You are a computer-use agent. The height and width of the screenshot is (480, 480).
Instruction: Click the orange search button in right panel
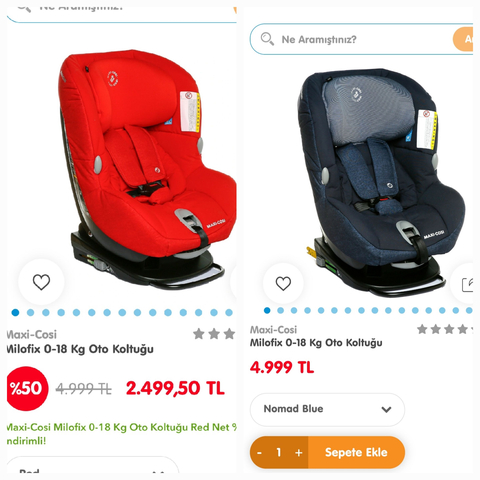463,39
